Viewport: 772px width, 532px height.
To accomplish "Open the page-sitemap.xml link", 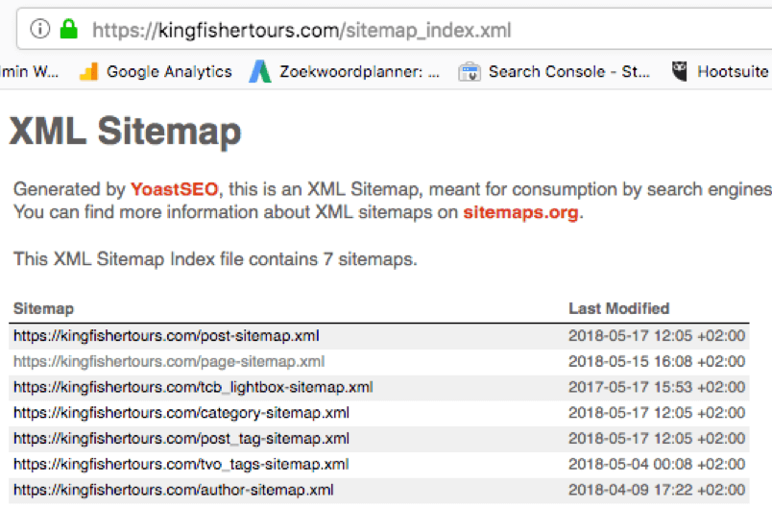I will point(169,362).
